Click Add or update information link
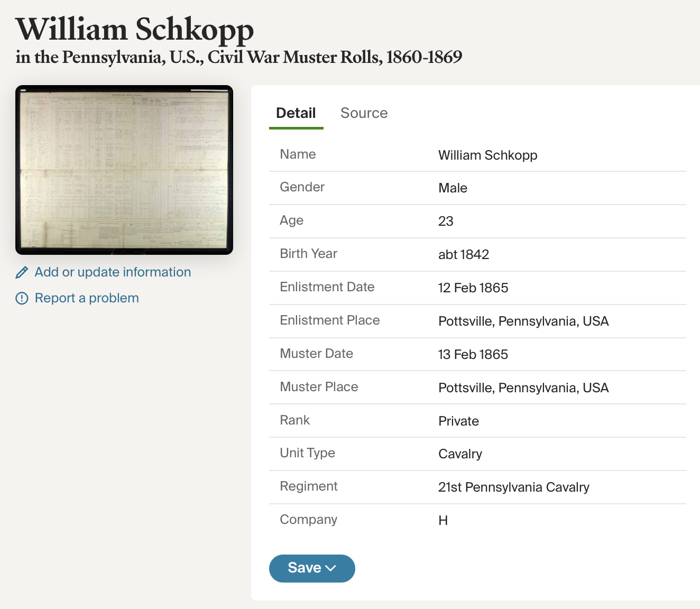This screenshot has height=609, width=700. 113,272
